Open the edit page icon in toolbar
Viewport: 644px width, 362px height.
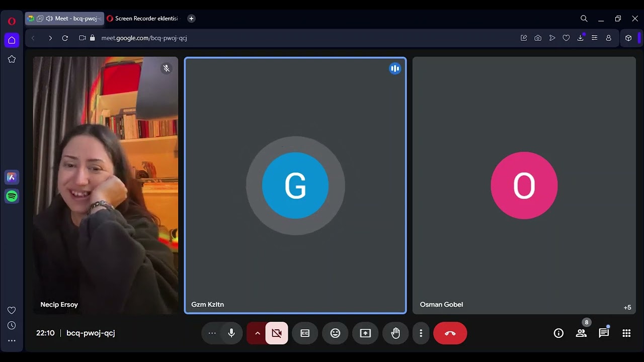(524, 38)
